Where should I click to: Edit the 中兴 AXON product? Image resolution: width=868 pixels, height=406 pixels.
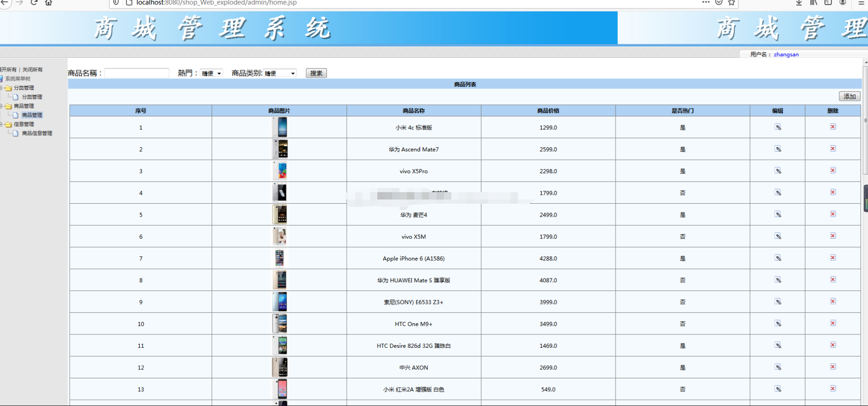(778, 367)
